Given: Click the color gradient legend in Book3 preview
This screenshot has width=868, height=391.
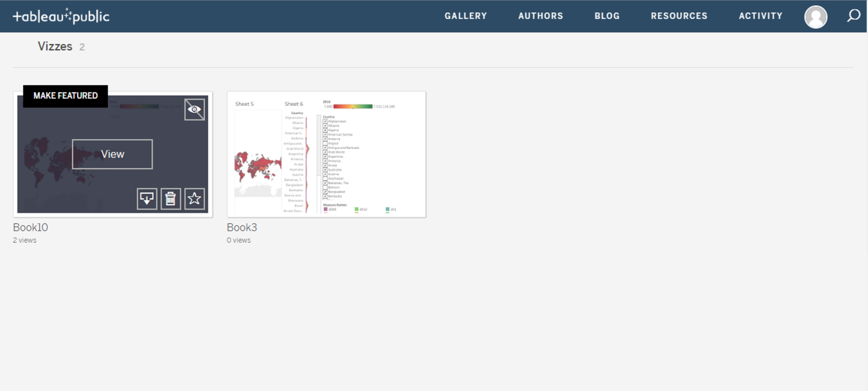Looking at the screenshot, I should click(353, 106).
